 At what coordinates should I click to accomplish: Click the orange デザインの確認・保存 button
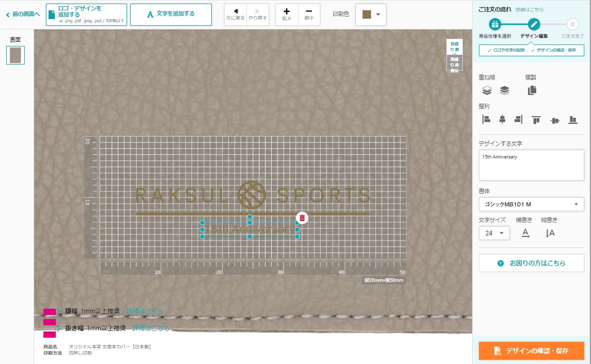[532, 351]
